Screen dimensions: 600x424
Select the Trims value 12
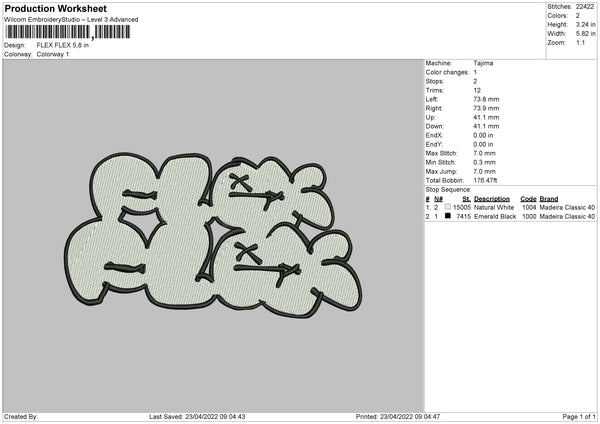pyautogui.click(x=477, y=90)
